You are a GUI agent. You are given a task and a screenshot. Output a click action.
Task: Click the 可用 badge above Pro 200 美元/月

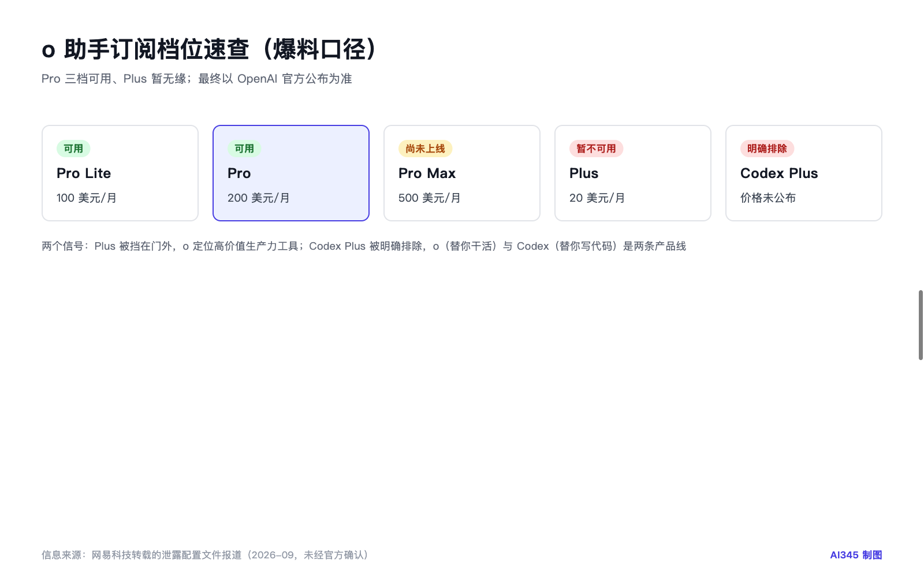(x=244, y=149)
